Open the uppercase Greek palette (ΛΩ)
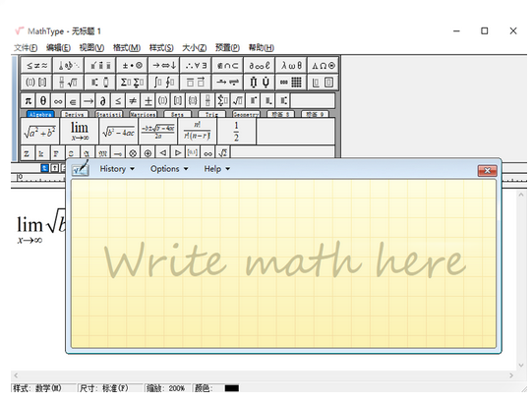Viewport: 532px width, 402px height. click(x=323, y=65)
